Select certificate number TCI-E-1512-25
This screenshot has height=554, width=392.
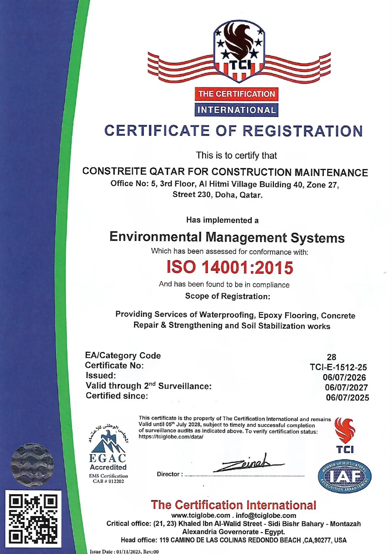tap(338, 367)
